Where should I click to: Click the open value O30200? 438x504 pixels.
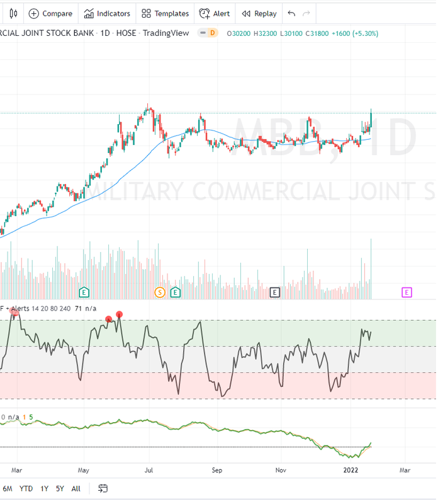[239, 33]
